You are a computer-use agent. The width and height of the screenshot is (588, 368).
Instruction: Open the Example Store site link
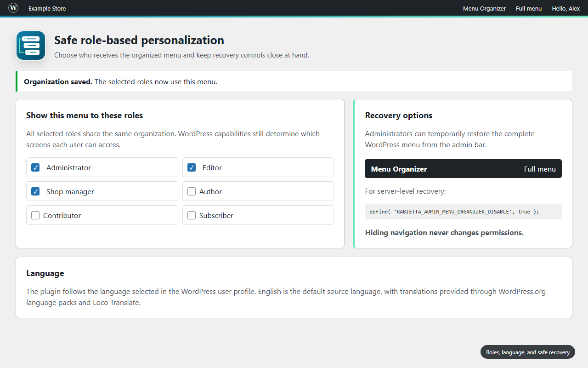tap(47, 8)
